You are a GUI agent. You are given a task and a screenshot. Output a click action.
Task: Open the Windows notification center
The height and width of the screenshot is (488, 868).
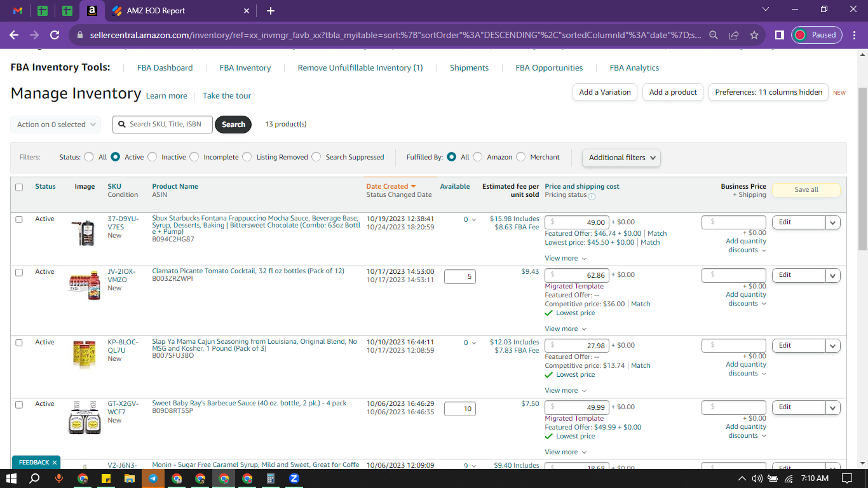pos(847,478)
